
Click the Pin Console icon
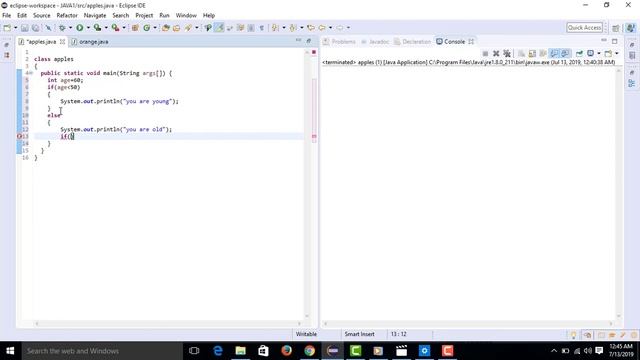point(579,53)
